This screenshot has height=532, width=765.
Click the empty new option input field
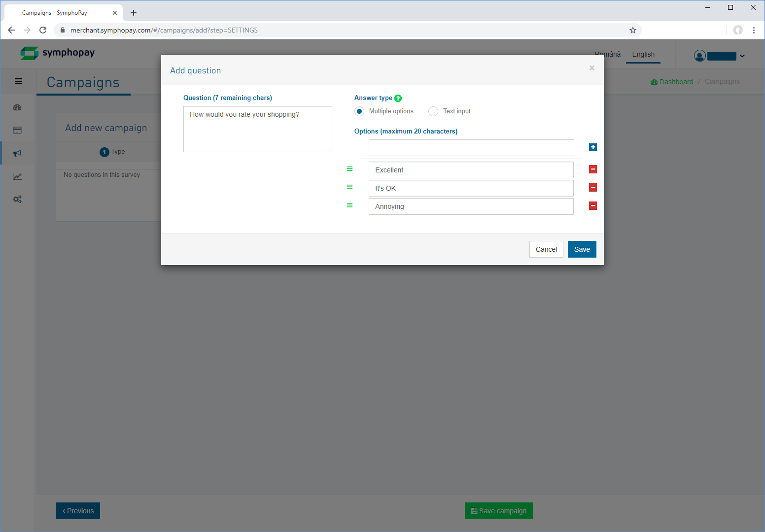pos(471,148)
